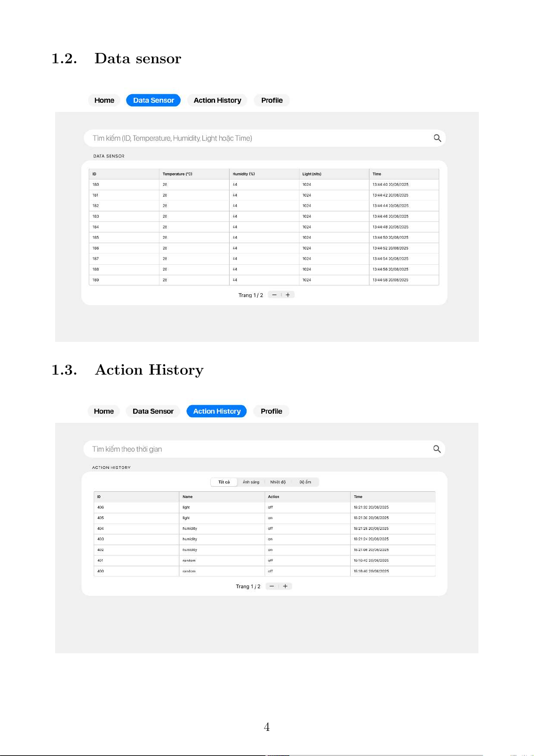The width and height of the screenshot is (534, 756).
Task: Open the Home tab above the sensor data panel
Action: tap(104, 101)
